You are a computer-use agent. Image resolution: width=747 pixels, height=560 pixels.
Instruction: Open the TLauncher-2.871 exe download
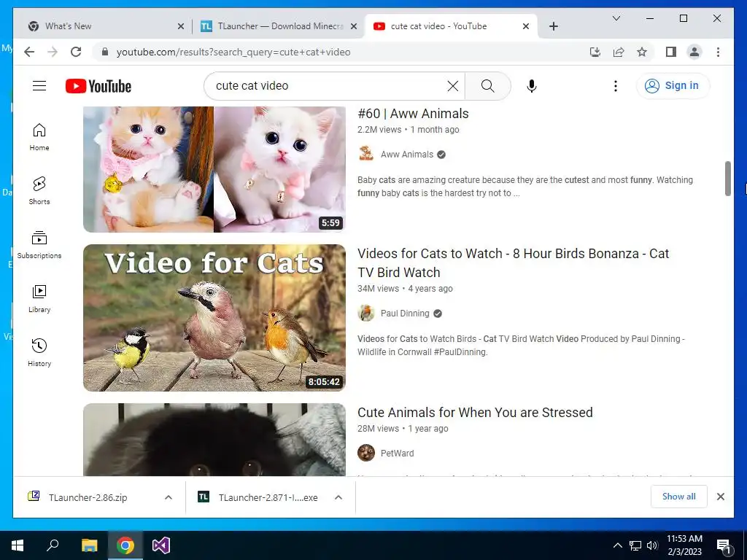tap(268, 497)
